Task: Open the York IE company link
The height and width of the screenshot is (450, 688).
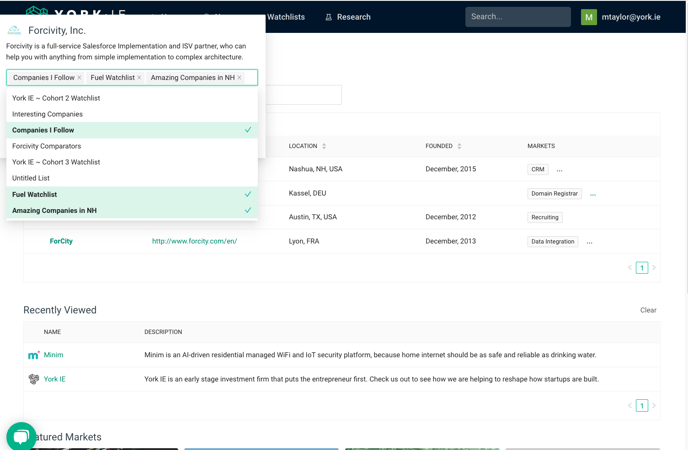Action: coord(54,379)
